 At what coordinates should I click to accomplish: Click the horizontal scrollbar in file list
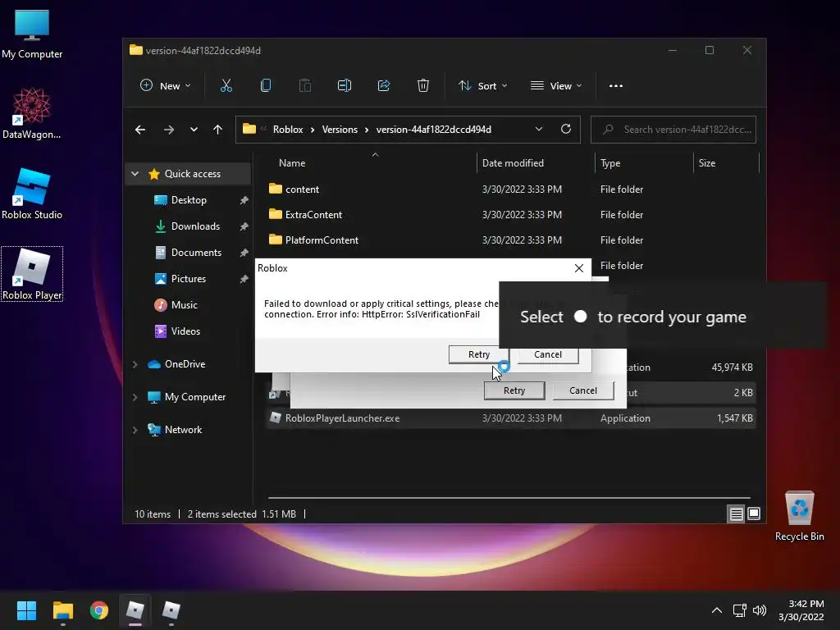click(509, 498)
